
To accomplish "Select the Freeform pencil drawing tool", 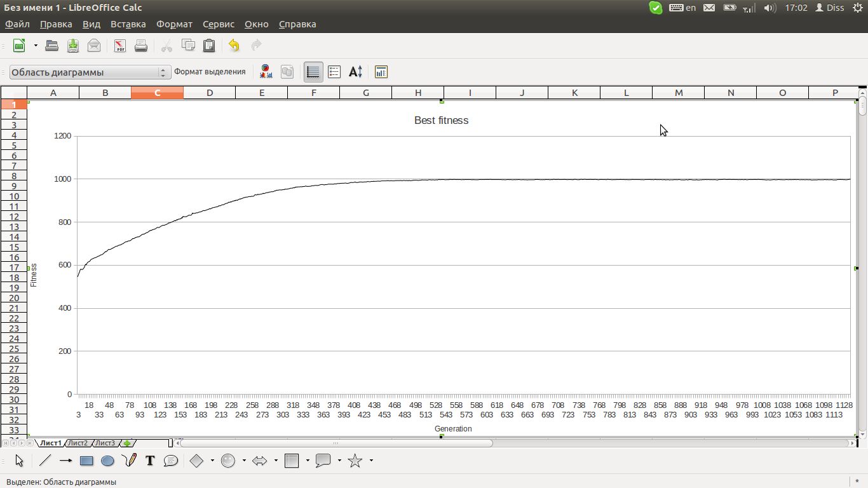I will 129,461.
